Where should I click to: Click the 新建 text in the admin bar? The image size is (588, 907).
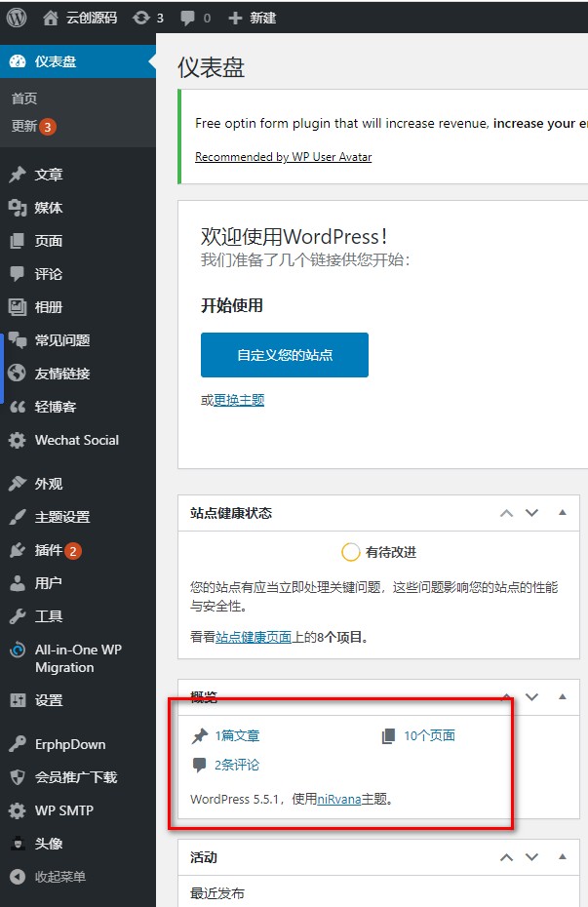262,18
